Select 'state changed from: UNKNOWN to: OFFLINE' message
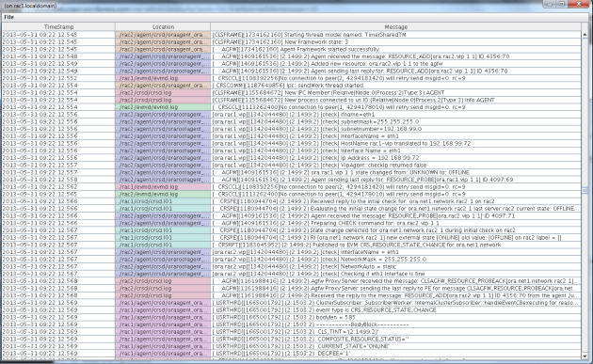Viewport: 593px width, 364px height. (x=395, y=172)
